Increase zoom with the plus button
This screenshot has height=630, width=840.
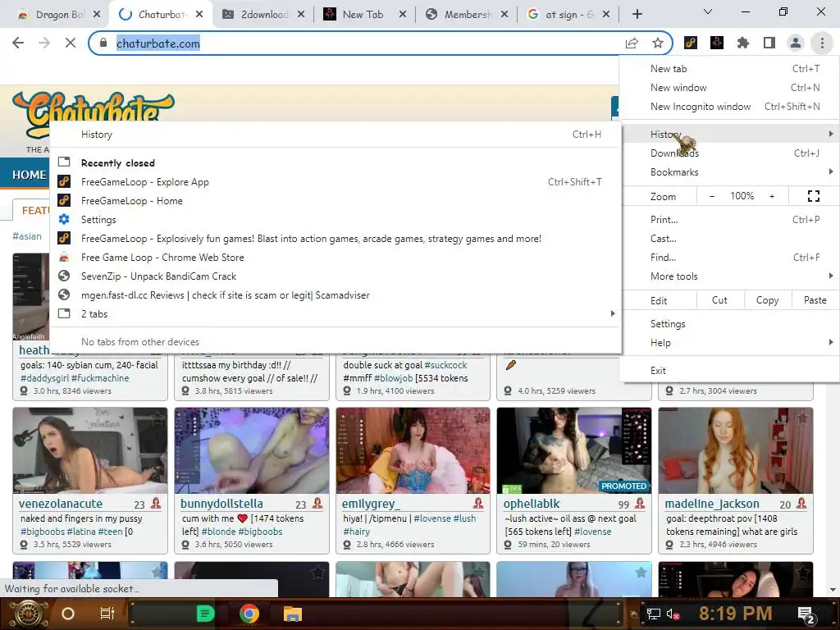(772, 196)
